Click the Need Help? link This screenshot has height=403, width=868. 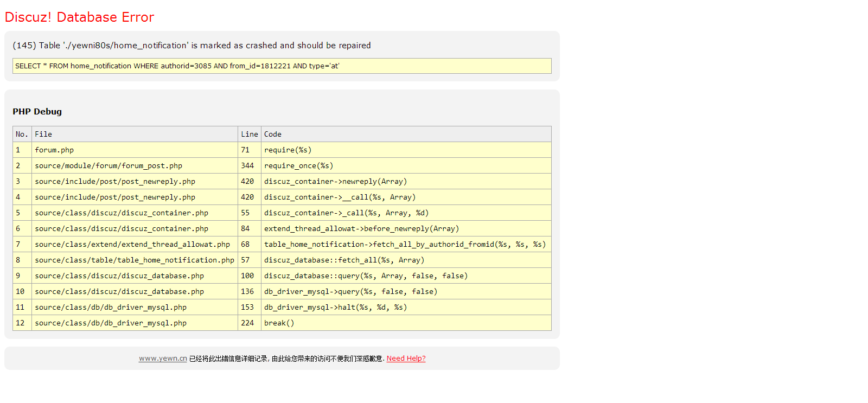[x=406, y=359]
